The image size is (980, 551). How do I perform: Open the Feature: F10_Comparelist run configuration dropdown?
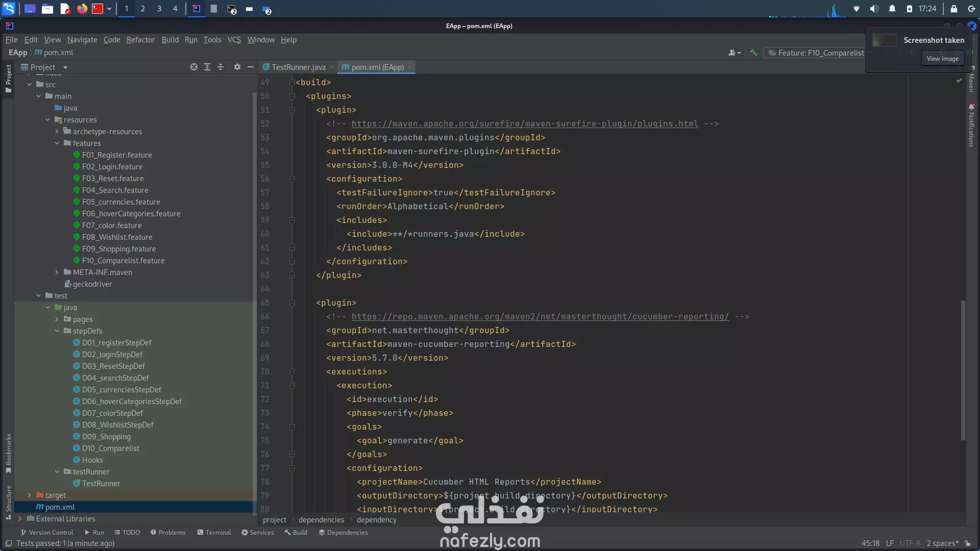pyautogui.click(x=817, y=53)
